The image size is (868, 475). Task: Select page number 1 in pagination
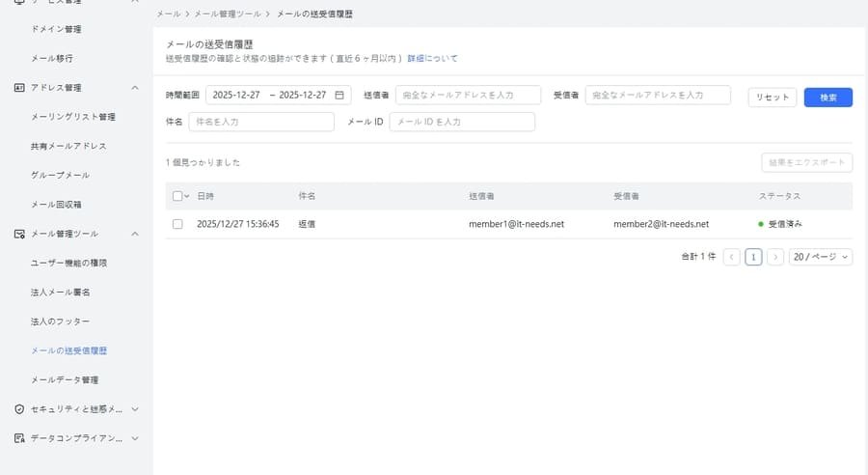pos(753,257)
